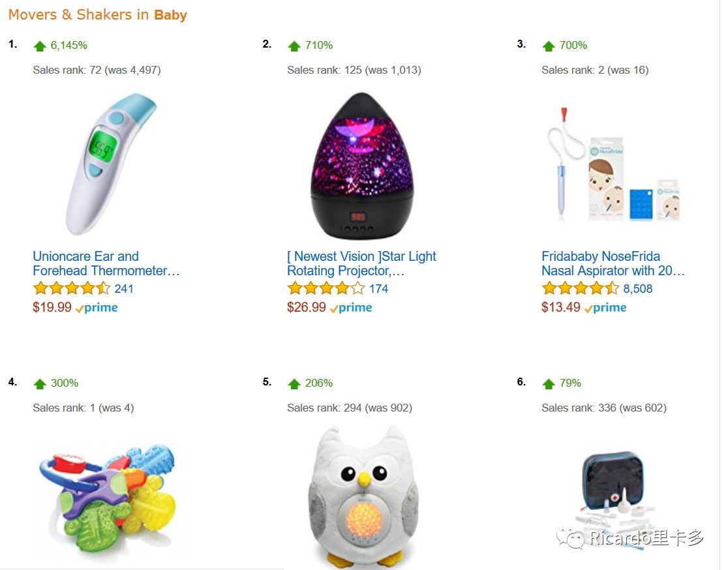Click the green arrow next to 700%
This screenshot has width=728, height=570.
[549, 46]
